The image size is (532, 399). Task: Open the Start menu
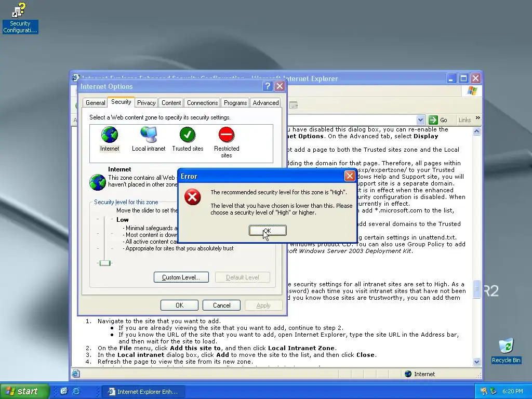point(24,391)
